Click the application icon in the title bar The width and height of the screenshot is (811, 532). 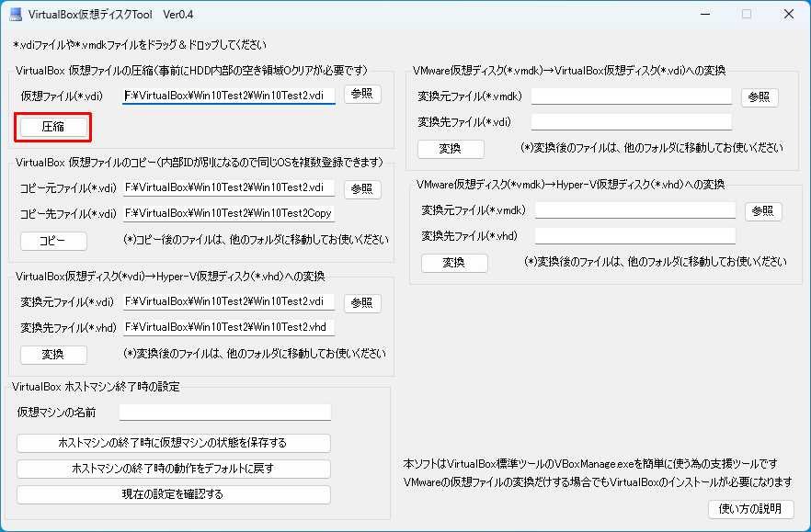tap(16, 15)
